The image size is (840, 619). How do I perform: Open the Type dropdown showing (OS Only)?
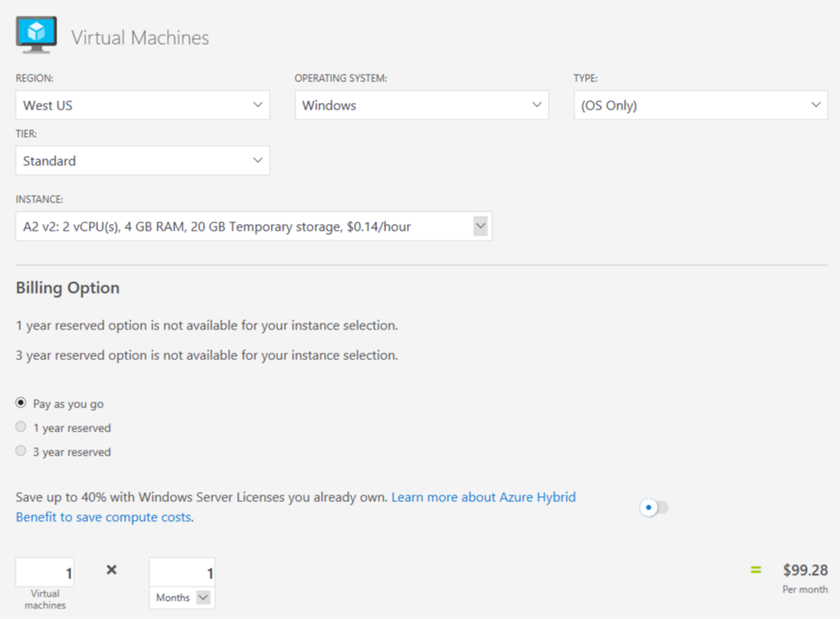point(701,105)
